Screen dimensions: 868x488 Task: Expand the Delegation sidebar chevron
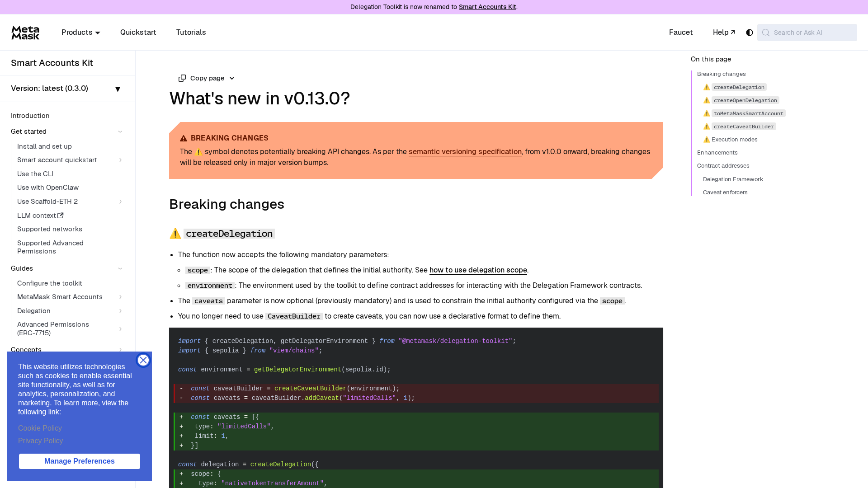[120, 311]
